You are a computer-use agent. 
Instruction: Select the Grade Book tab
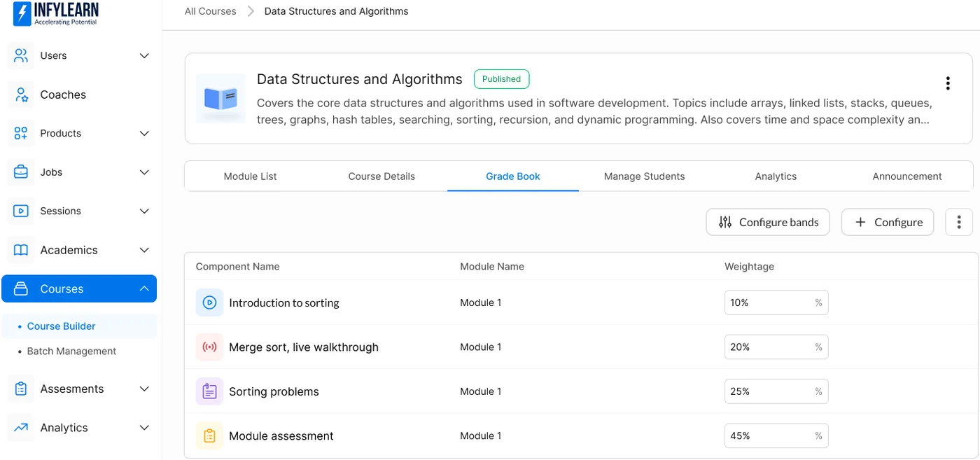(513, 176)
